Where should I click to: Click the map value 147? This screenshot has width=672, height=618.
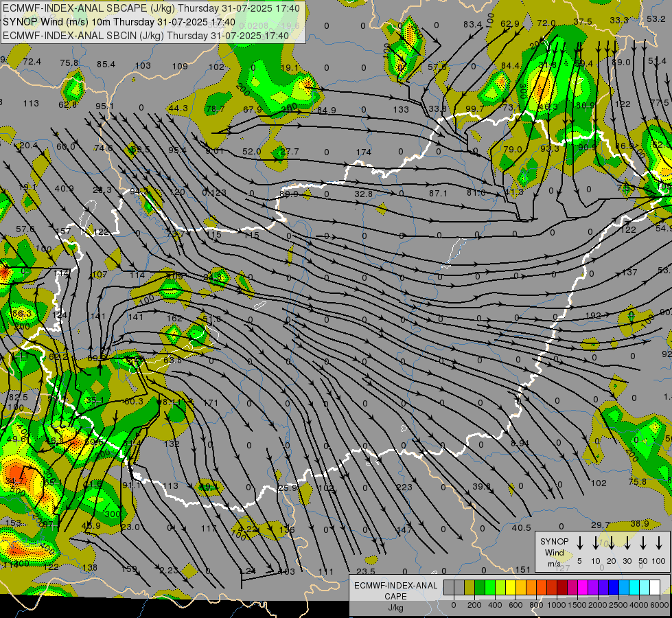404,529
